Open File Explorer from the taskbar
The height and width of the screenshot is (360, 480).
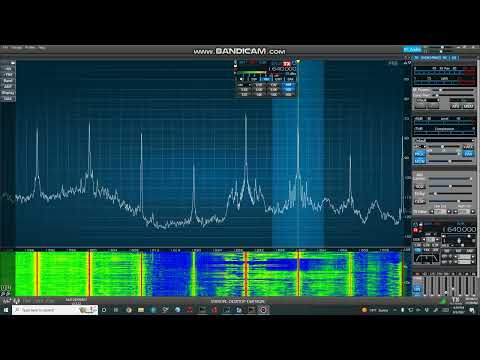tap(141, 310)
